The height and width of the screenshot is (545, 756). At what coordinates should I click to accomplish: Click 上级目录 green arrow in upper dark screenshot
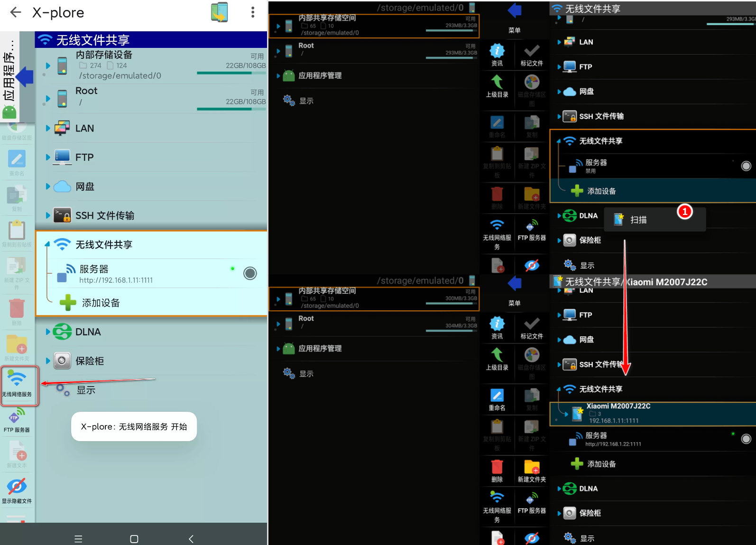pos(497,82)
